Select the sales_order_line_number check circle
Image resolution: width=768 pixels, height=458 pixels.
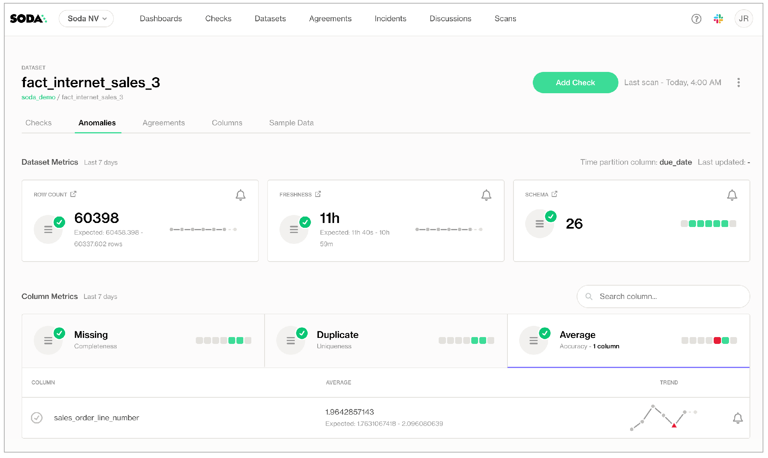[37, 418]
